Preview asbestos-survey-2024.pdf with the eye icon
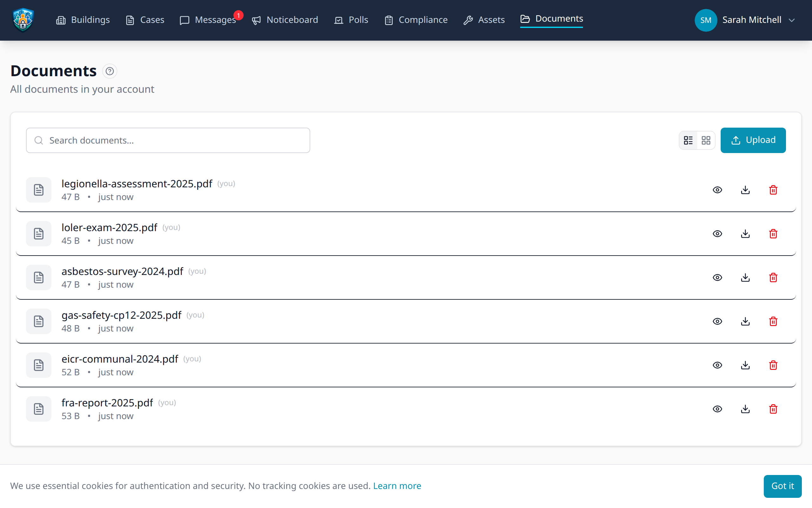 pos(717,277)
